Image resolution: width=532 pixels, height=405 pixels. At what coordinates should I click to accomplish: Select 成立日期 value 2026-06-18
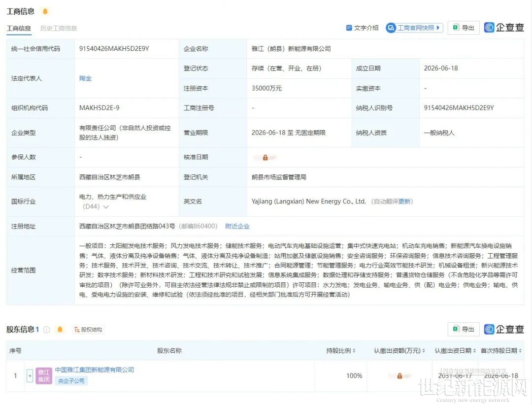coord(441,68)
